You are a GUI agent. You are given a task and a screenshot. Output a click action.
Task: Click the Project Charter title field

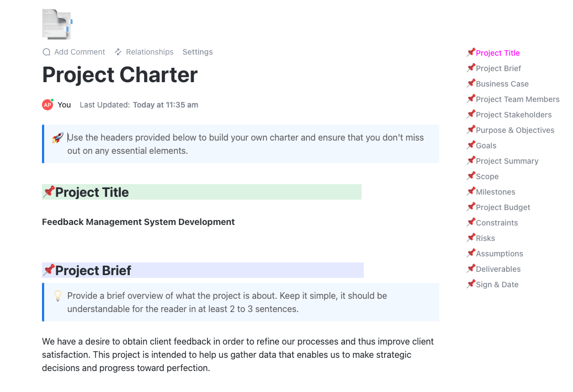pyautogui.click(x=120, y=75)
